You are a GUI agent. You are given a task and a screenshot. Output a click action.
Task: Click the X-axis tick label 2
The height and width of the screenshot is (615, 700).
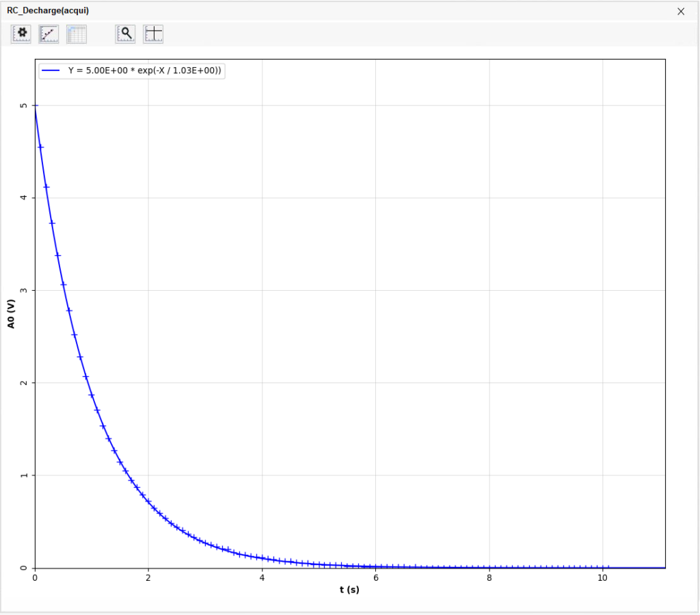coord(148,577)
